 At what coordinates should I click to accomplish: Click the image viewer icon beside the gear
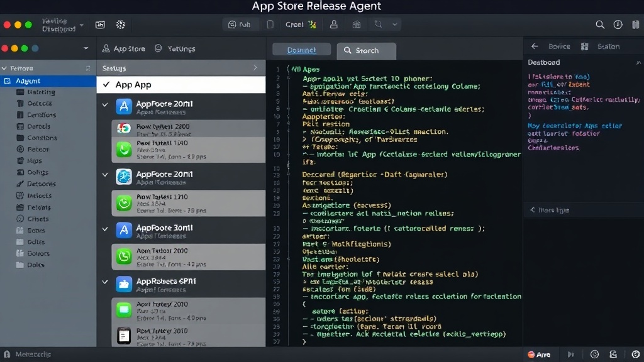point(100,25)
